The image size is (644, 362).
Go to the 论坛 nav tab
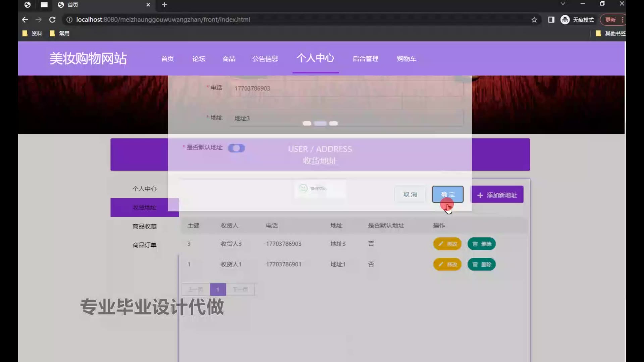pos(199,59)
